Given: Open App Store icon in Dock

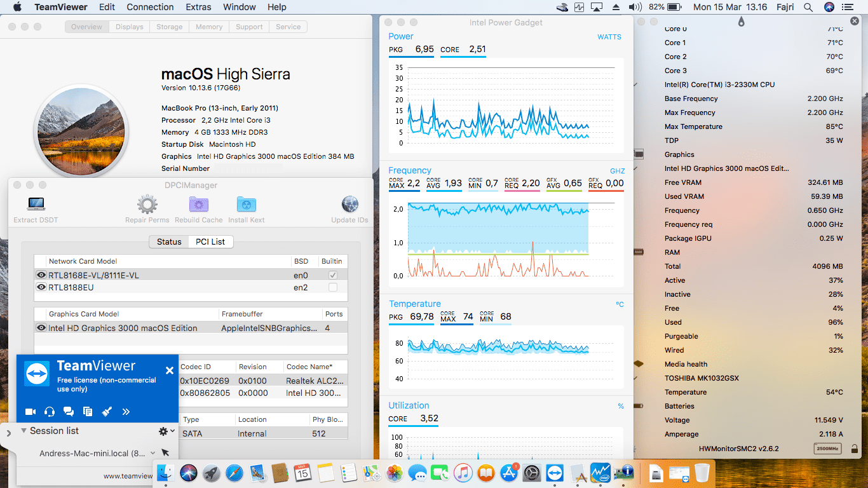Looking at the screenshot, I should [508, 472].
